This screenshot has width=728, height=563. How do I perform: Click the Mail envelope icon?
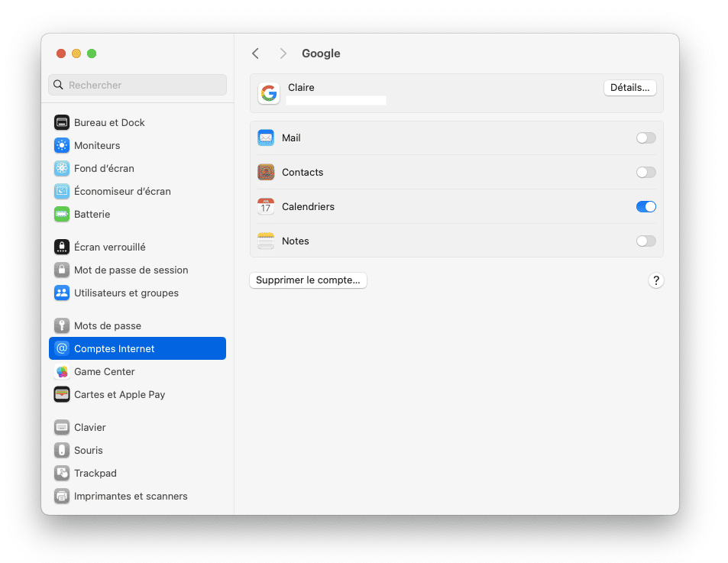[x=266, y=138]
